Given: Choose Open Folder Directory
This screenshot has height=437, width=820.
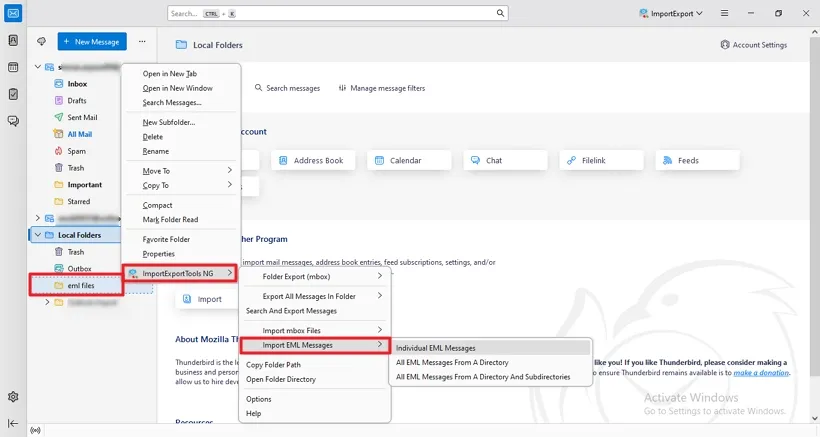Looking at the screenshot, I should click(x=315, y=380).
